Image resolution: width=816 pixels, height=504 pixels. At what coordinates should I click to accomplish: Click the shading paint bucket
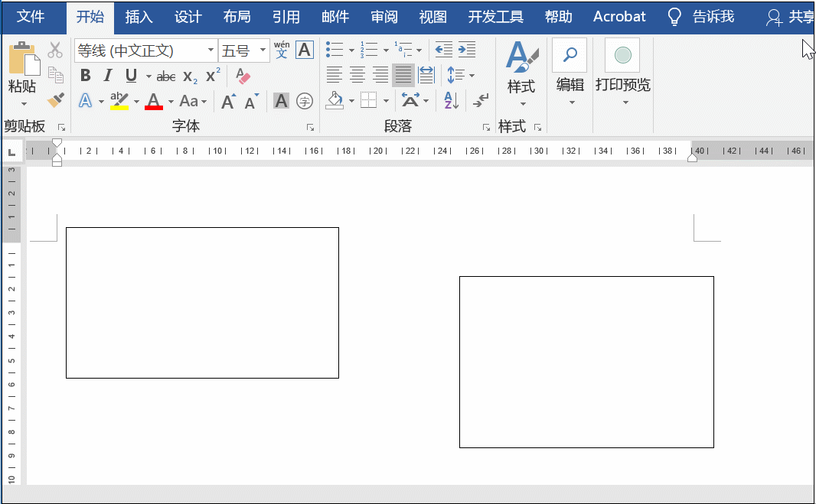[335, 100]
